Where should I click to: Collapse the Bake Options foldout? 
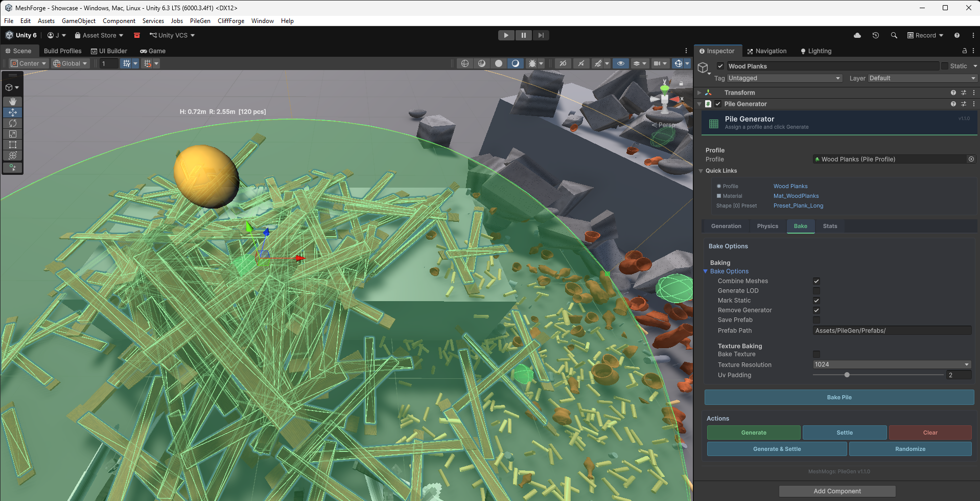click(706, 271)
